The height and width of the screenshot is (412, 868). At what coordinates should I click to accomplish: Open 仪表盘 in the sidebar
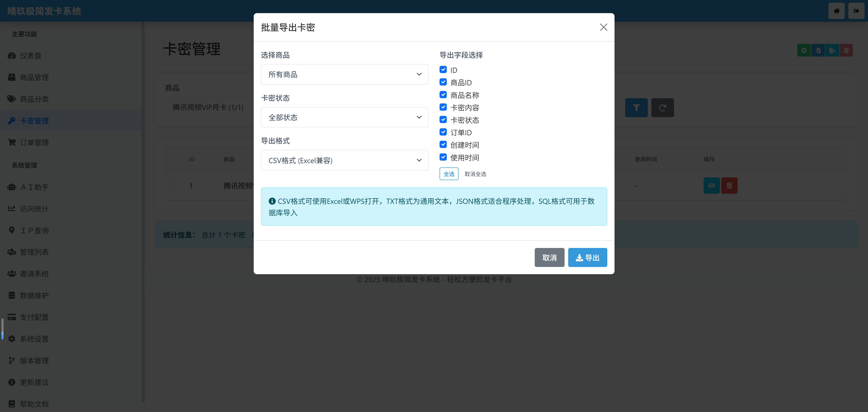(x=71, y=56)
